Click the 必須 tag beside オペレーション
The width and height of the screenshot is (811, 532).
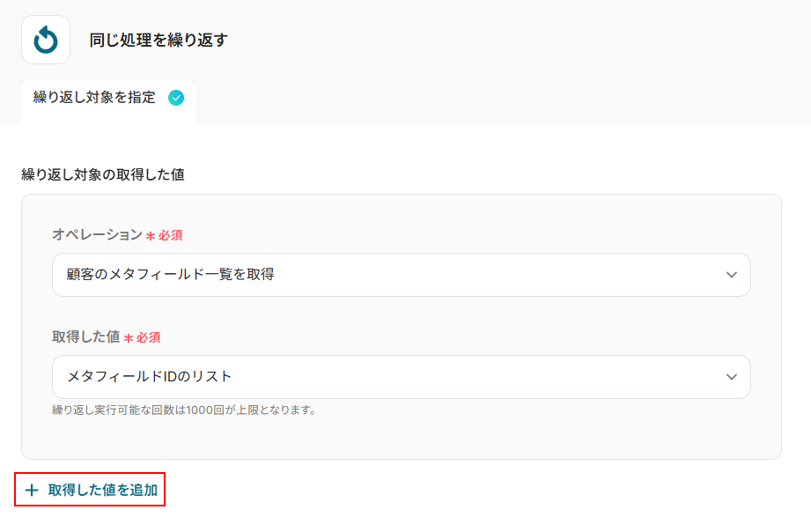(x=171, y=236)
